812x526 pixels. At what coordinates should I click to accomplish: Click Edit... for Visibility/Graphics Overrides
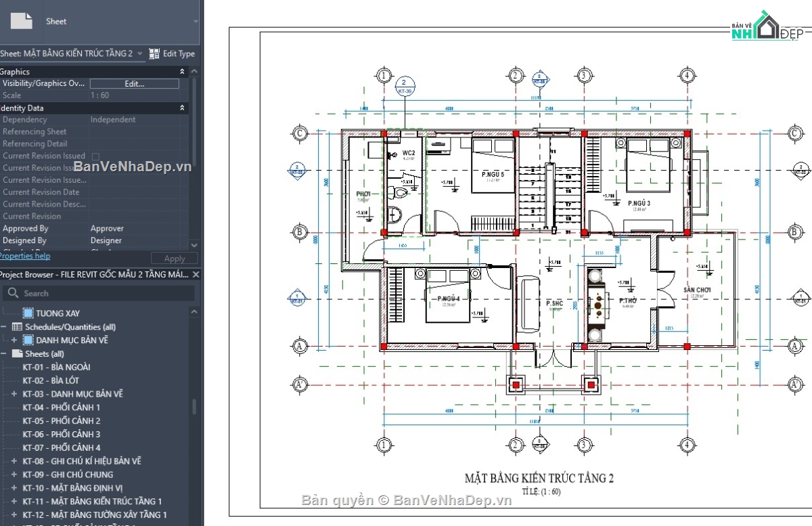tap(135, 84)
